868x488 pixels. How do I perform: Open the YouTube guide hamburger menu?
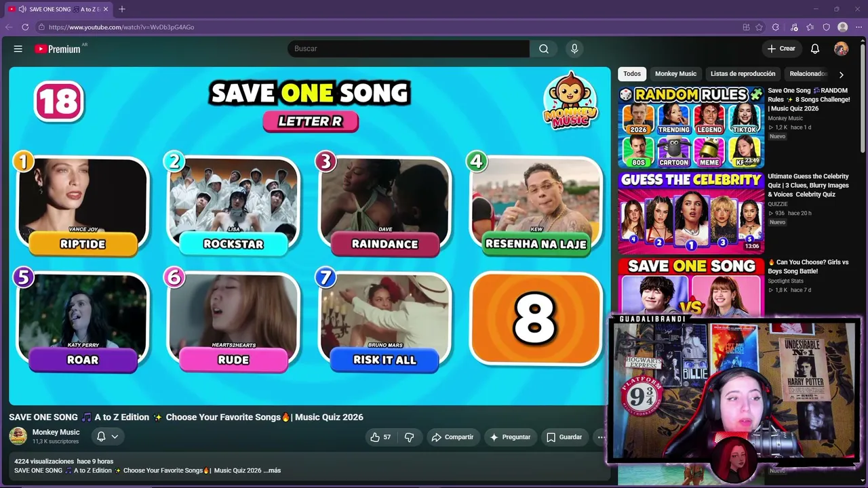[18, 49]
